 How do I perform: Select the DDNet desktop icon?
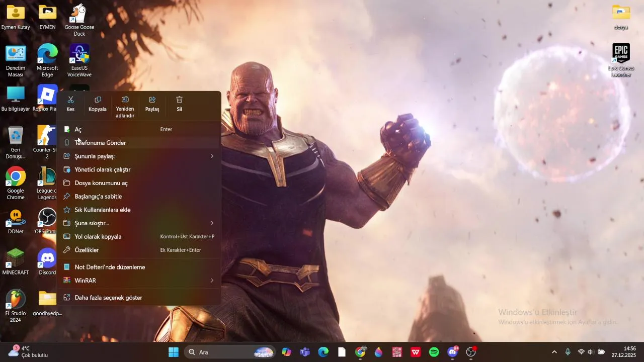[16, 222]
